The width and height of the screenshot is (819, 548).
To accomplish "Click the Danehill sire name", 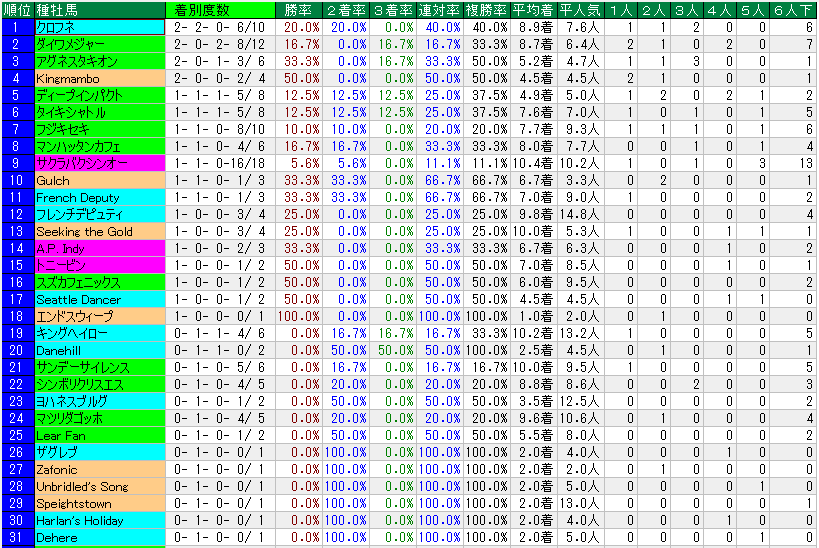I will coord(100,350).
